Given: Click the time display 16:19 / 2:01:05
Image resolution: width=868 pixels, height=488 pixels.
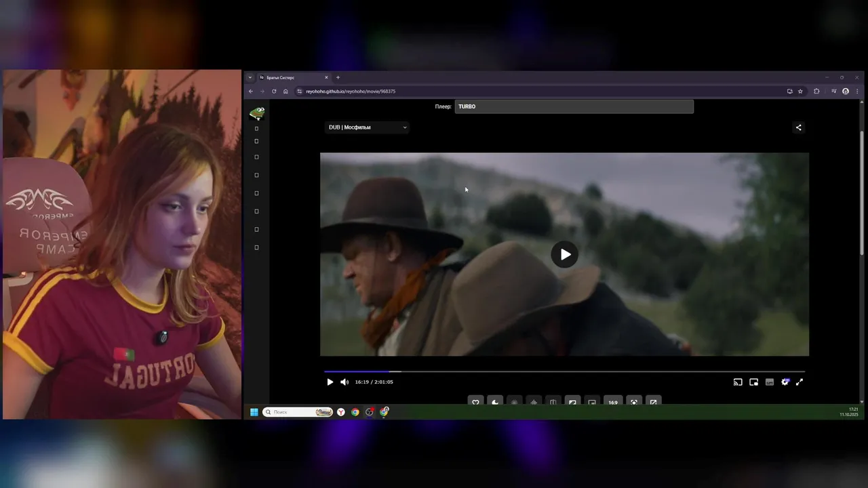Looking at the screenshot, I should [374, 382].
